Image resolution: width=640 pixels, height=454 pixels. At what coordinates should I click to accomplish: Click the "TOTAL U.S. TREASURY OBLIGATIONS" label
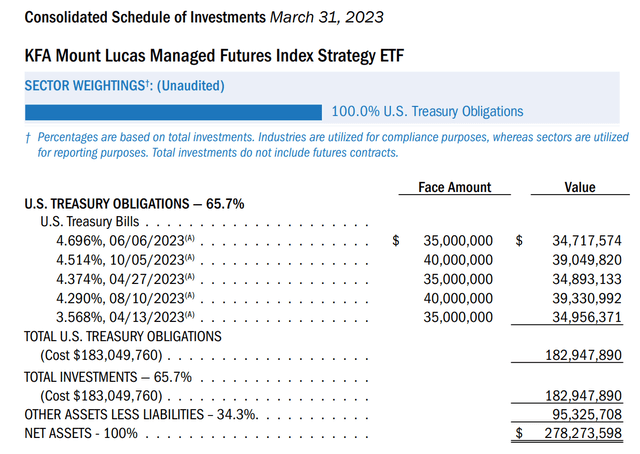pyautogui.click(x=123, y=337)
